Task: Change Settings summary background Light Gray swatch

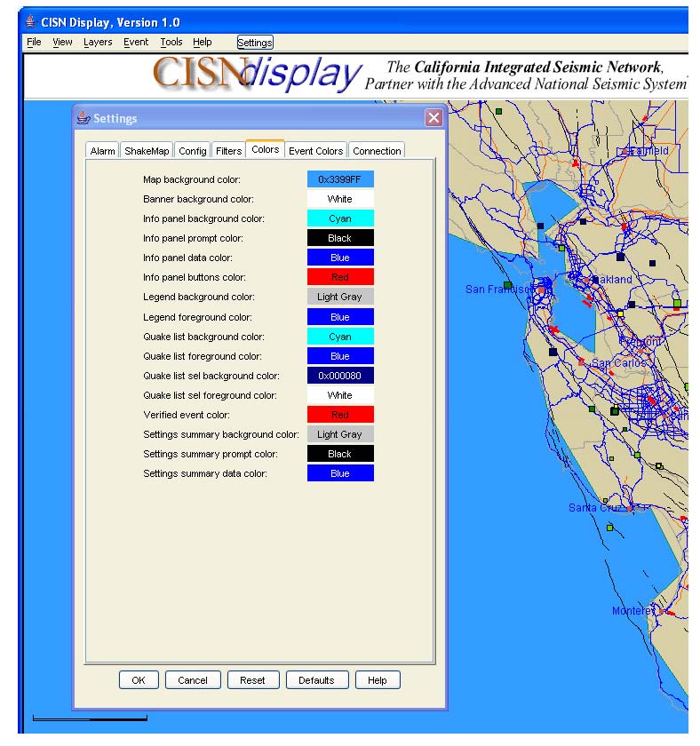Action: pos(340,434)
